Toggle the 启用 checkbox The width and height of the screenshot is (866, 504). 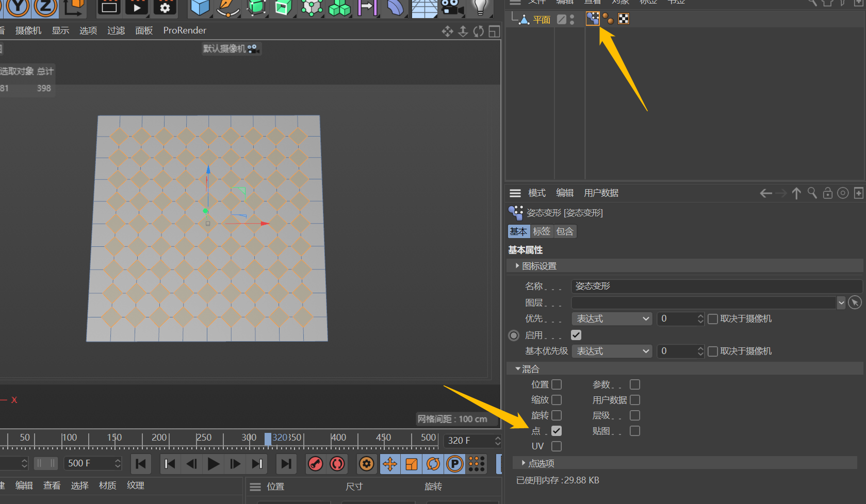pos(576,335)
